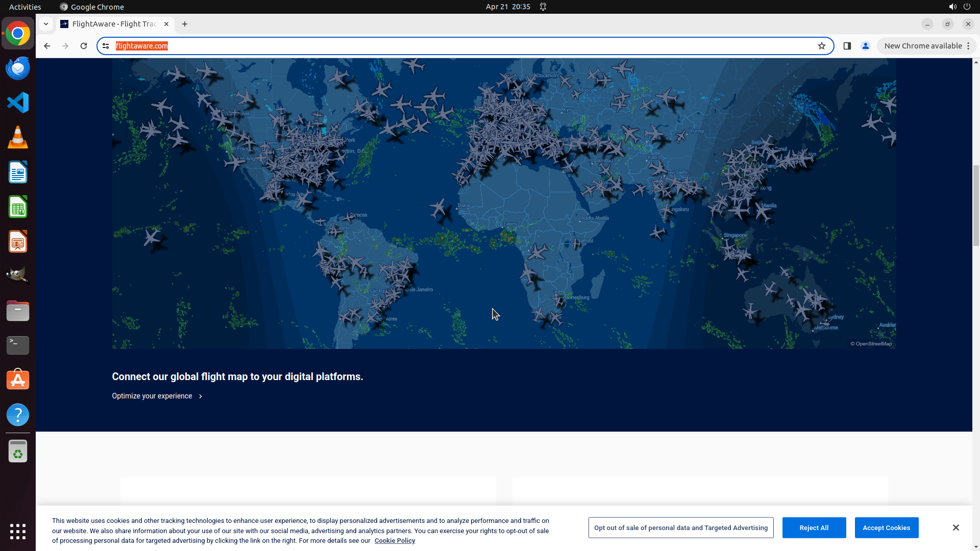980x551 pixels.
Task: Go back using the back arrow
Action: click(47, 46)
